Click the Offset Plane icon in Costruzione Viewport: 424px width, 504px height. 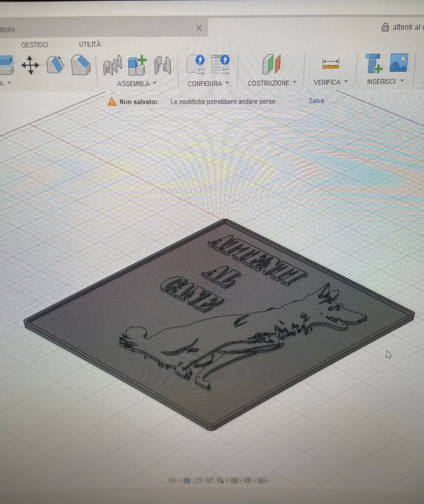point(272,64)
